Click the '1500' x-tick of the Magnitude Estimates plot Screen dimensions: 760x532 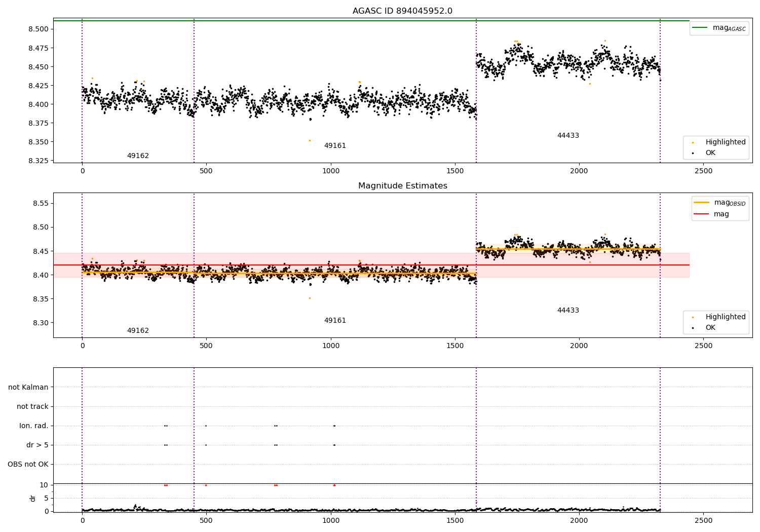pos(455,346)
